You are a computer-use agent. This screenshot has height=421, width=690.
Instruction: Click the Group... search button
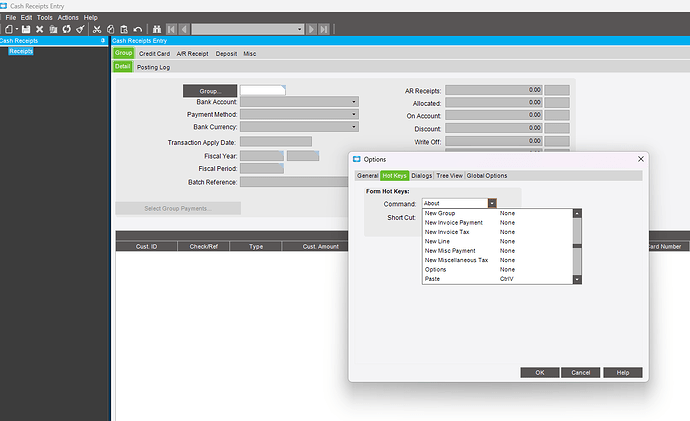[210, 91]
